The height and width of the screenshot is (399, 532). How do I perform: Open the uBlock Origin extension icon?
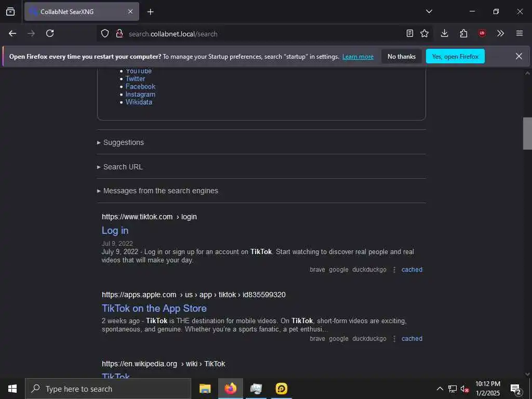pos(482,33)
